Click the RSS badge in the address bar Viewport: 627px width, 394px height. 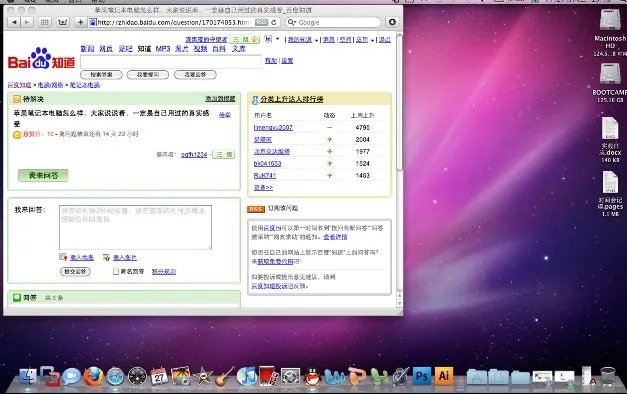[x=262, y=22]
